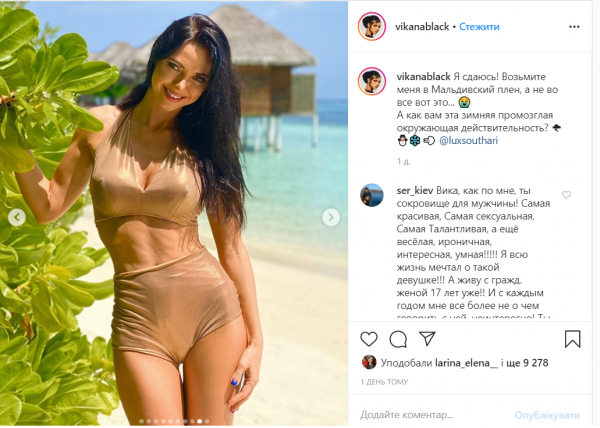Viewport: 600px width, 428px height.
Task: Click the Стежити follow link
Action: click(479, 27)
